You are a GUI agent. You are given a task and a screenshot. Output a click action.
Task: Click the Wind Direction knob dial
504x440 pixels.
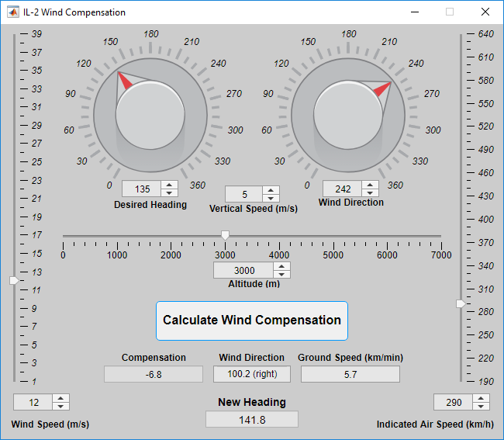(348, 116)
